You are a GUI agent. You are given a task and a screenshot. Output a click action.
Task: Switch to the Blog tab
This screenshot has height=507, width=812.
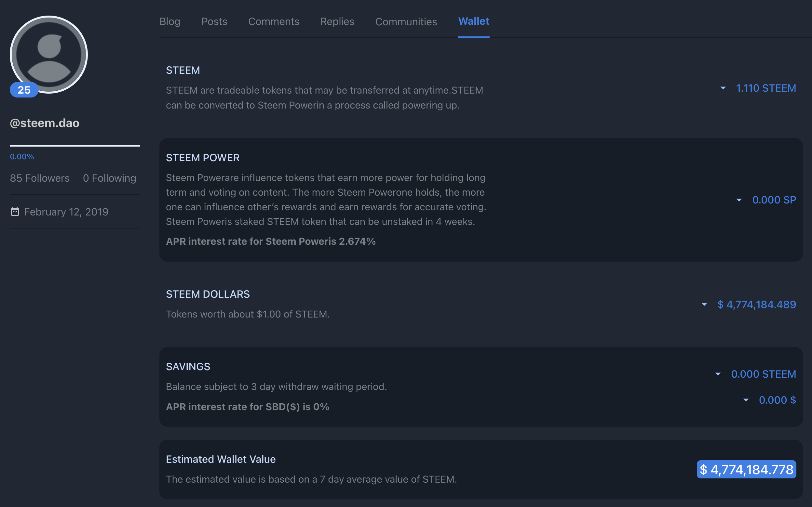pyautogui.click(x=170, y=21)
